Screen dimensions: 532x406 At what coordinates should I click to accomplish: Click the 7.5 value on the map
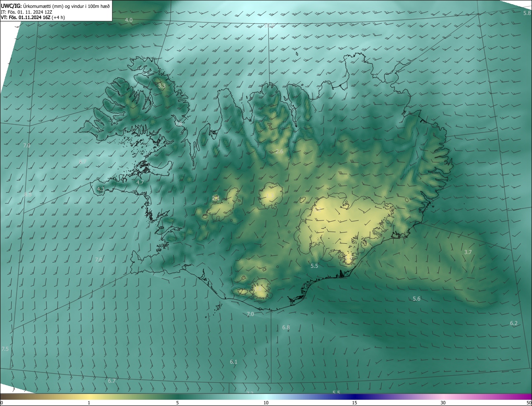coord(5,349)
